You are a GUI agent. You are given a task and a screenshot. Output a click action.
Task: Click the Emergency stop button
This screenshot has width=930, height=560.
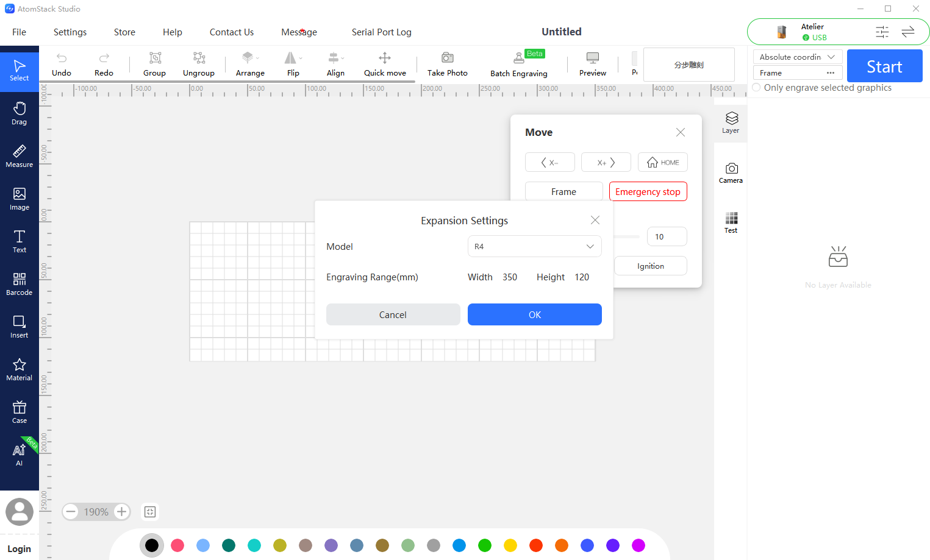(x=648, y=191)
